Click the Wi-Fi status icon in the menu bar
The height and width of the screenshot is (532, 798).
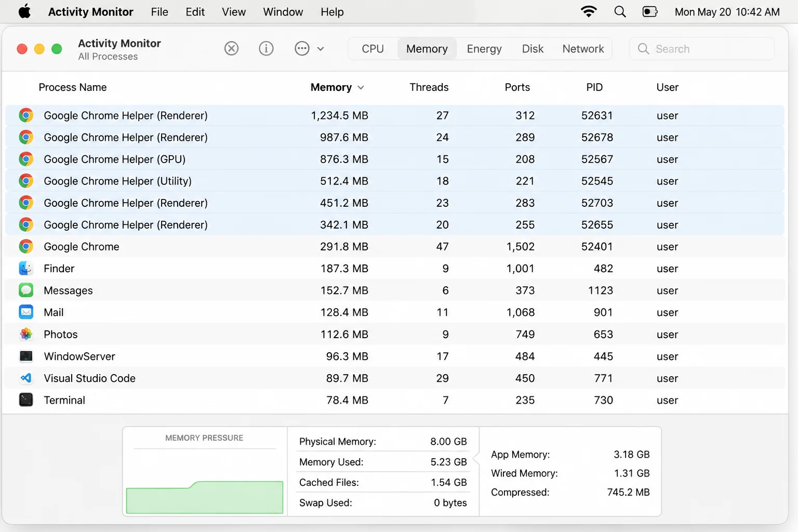coord(589,11)
